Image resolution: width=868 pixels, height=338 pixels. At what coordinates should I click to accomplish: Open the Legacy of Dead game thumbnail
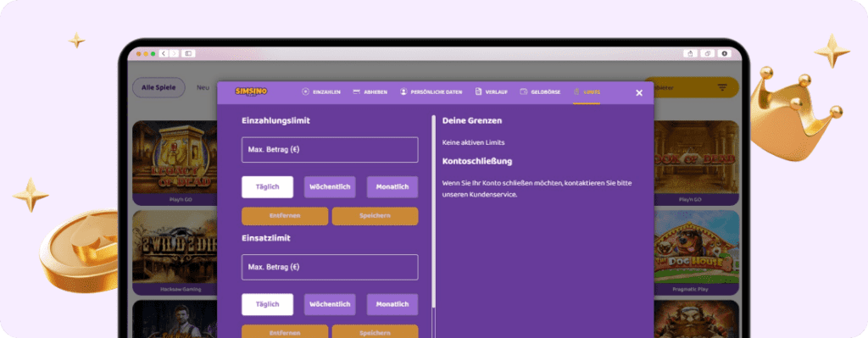175,158
